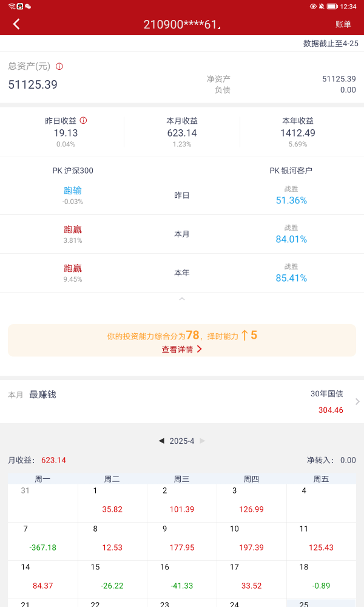Go to previous month in calendar
Screen dimensions: 364x607
tap(161, 441)
